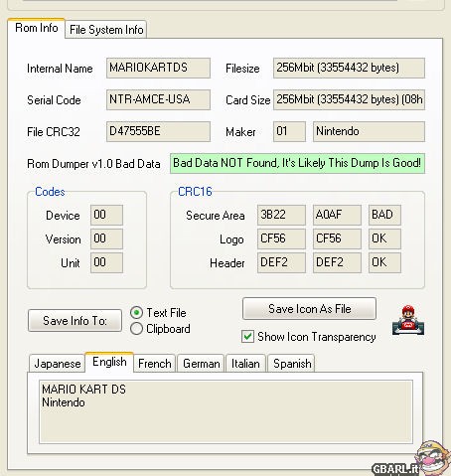Click the Header OK status field
The height and width of the screenshot is (476, 451).
384,262
